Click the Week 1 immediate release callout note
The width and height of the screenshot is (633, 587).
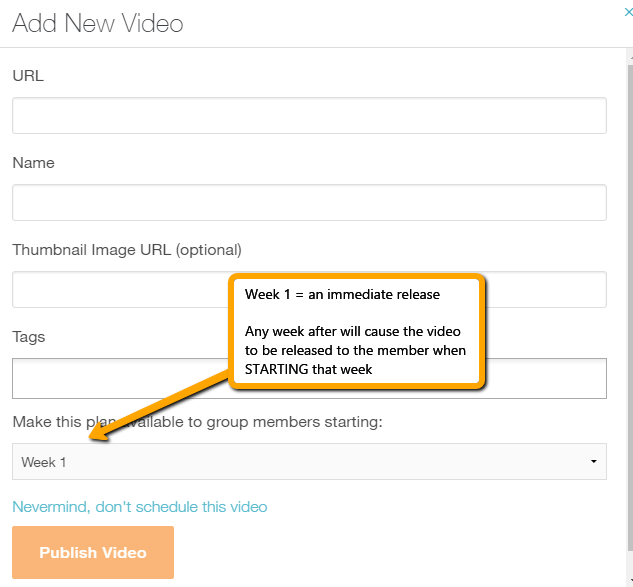[357, 332]
